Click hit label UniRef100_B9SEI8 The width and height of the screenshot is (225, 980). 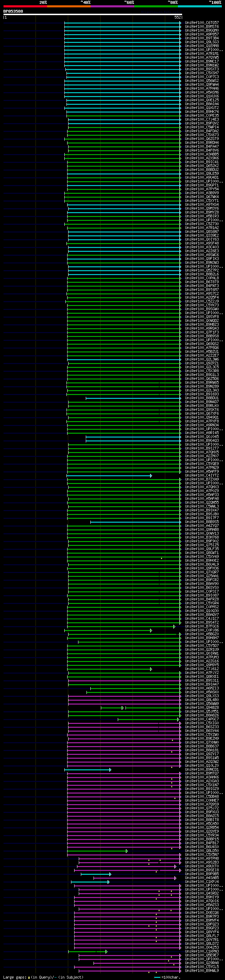202,870
